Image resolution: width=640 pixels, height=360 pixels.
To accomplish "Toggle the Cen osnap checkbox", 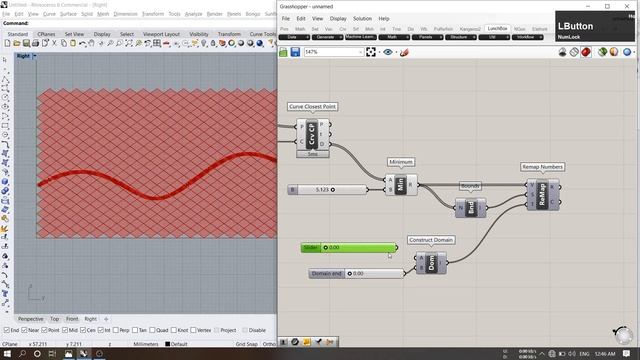I will tap(83, 330).
